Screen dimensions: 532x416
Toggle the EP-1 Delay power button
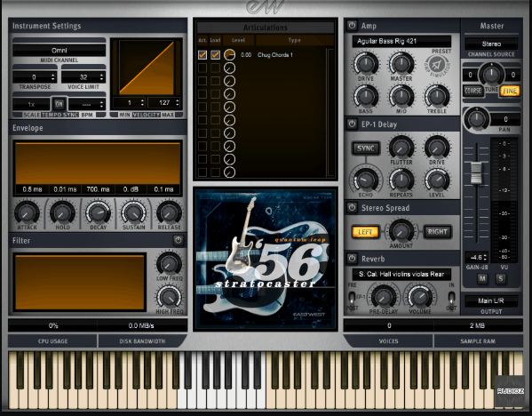[x=352, y=124]
